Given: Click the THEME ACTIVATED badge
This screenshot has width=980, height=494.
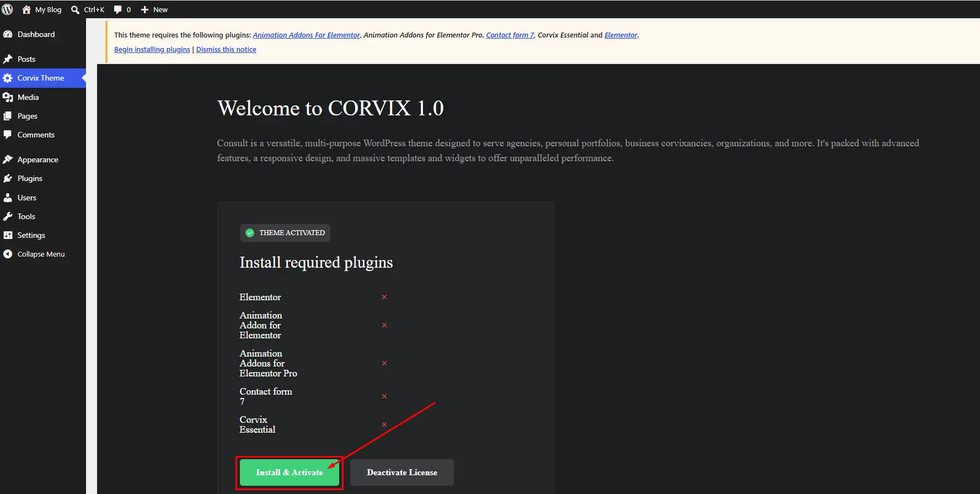Looking at the screenshot, I should tap(285, 233).
